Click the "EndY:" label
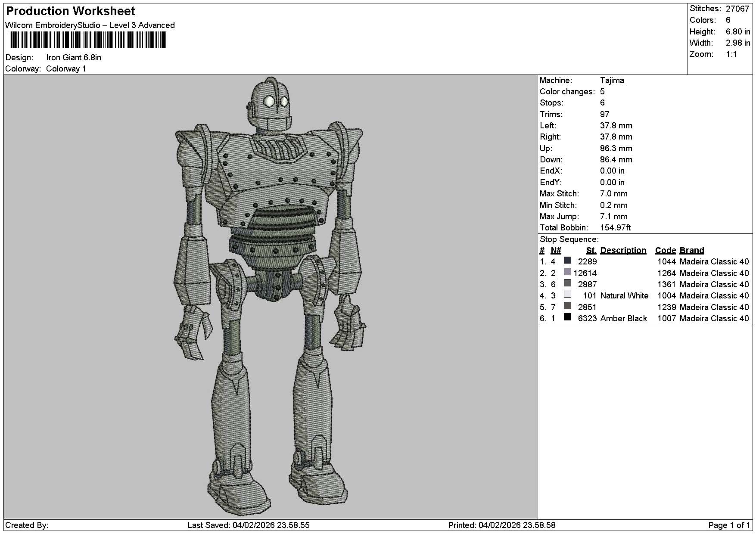This screenshot has width=756, height=534. pyautogui.click(x=551, y=183)
